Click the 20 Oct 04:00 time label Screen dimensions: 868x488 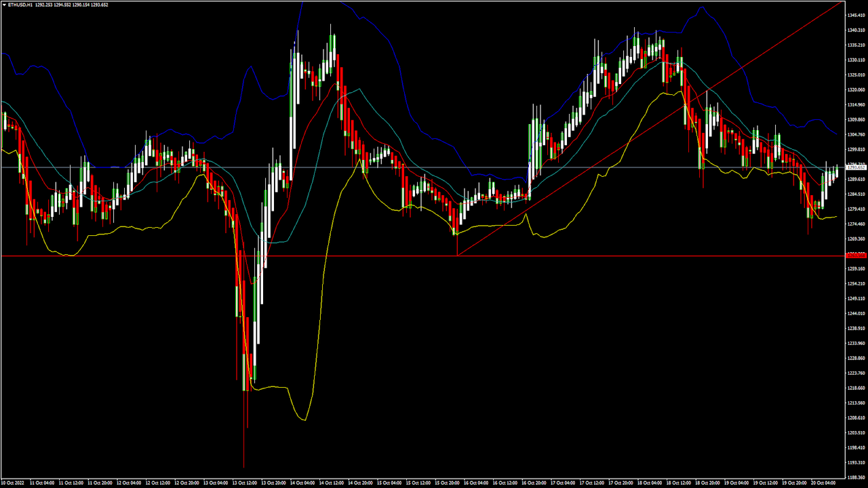tap(823, 483)
